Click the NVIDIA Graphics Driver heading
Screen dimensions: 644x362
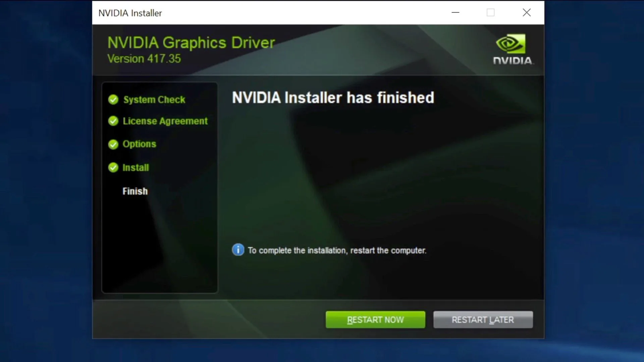tap(191, 43)
